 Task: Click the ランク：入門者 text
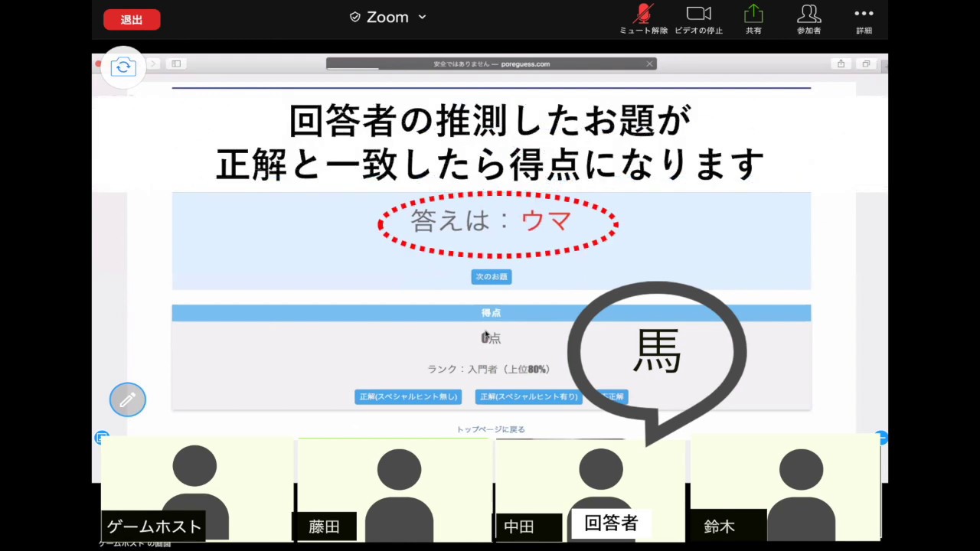[489, 369]
